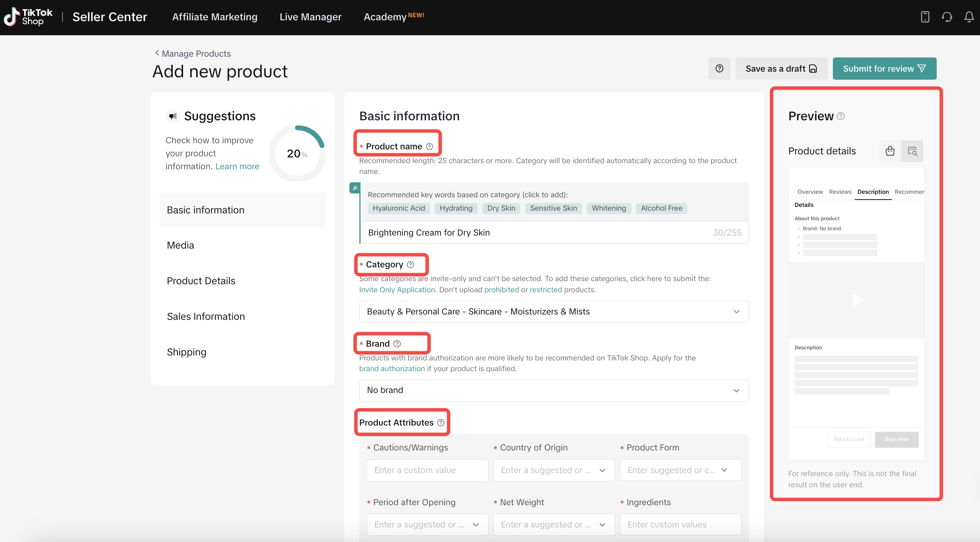
Task: Add the Hyaluronic Acid keyword chip
Action: click(x=398, y=208)
